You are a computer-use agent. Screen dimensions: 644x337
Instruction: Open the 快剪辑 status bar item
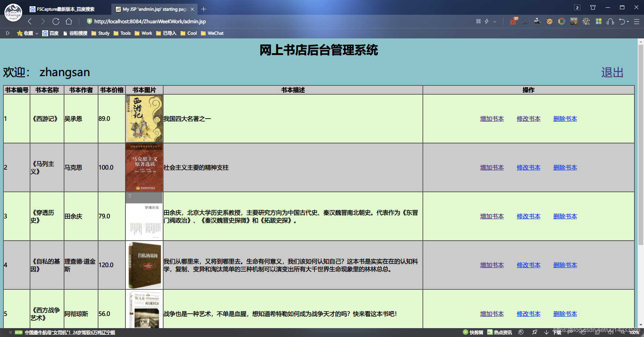tap(473, 332)
